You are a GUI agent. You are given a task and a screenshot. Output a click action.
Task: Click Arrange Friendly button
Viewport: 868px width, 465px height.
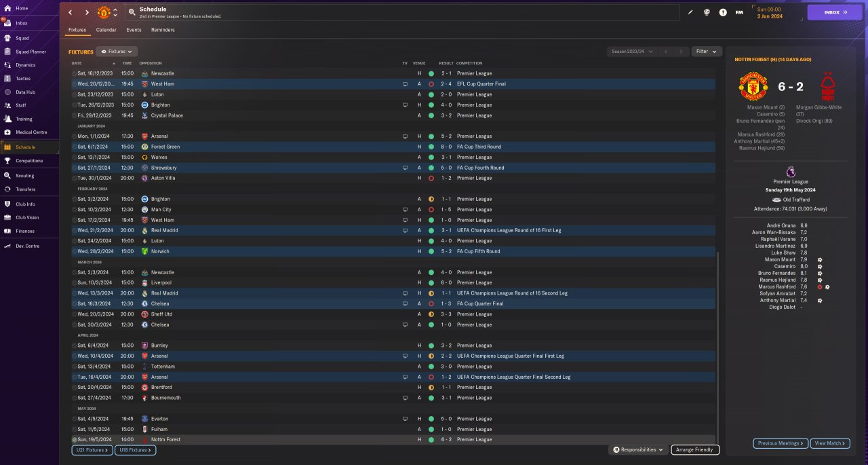pyautogui.click(x=695, y=449)
